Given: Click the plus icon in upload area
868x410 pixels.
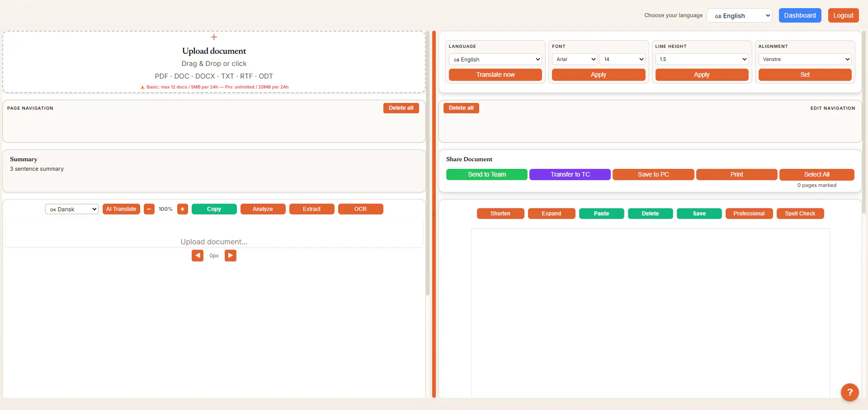Looking at the screenshot, I should pyautogui.click(x=214, y=37).
